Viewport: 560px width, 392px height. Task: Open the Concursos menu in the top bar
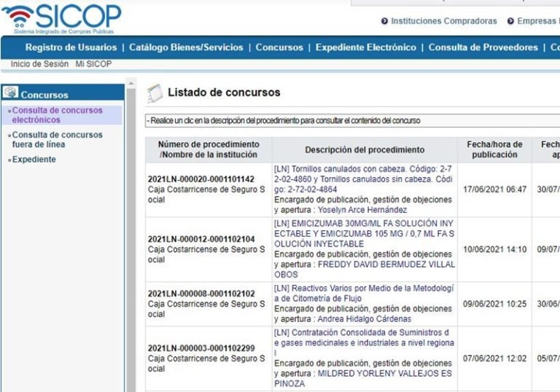279,47
